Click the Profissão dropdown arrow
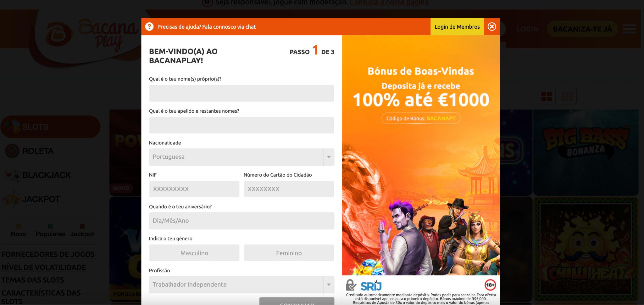644x305 pixels. [x=329, y=285]
